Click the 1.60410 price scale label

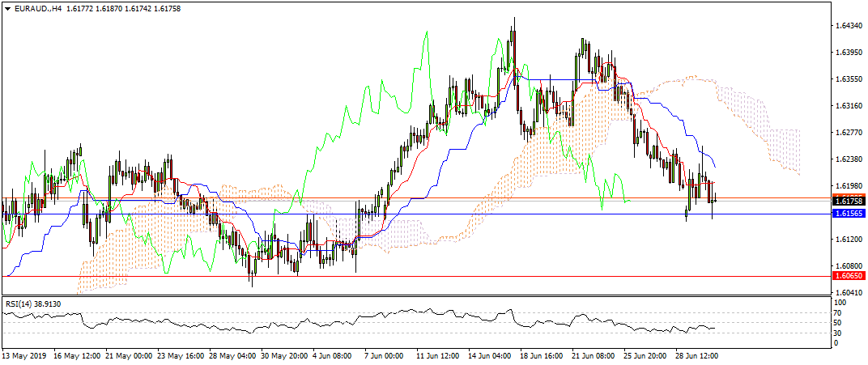(847, 292)
